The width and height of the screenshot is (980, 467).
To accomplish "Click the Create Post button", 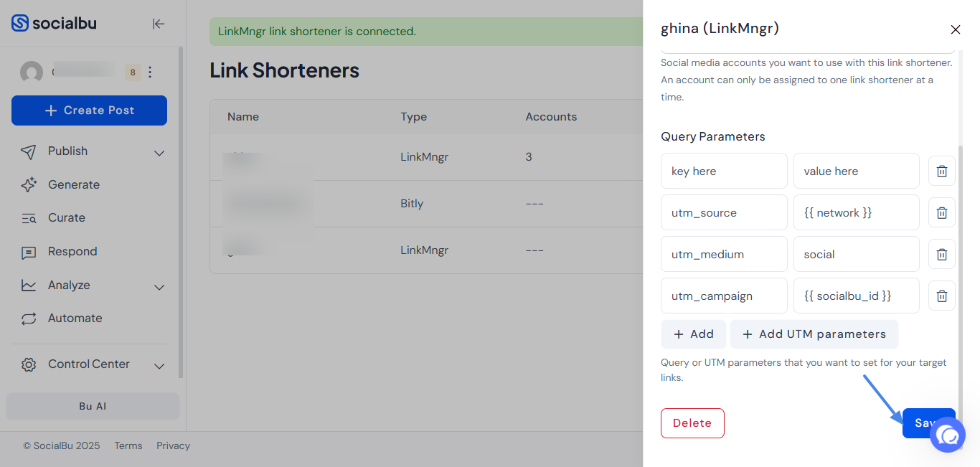I will coord(89,110).
